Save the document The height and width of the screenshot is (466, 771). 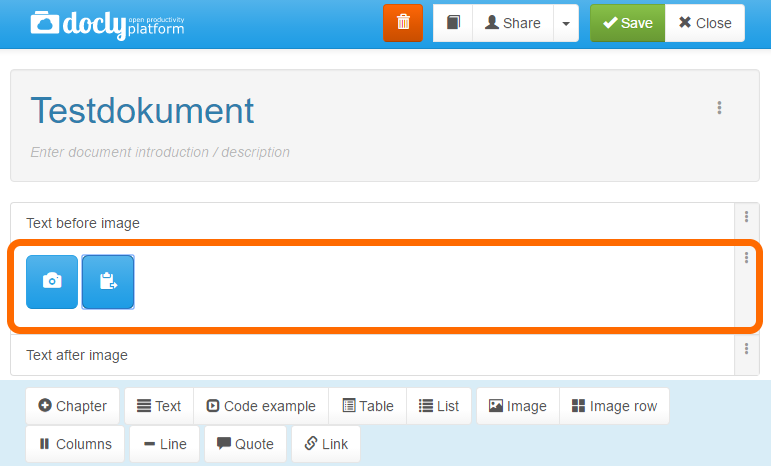coord(627,23)
